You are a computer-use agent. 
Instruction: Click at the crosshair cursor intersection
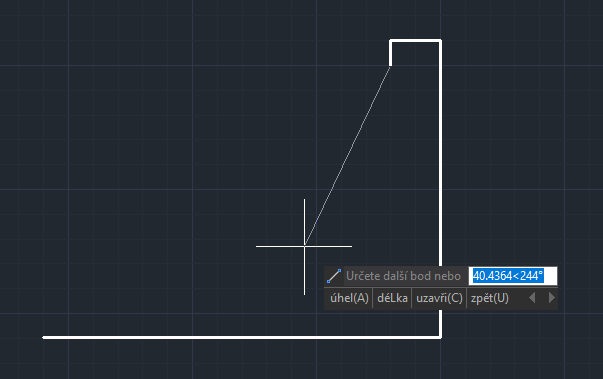click(305, 246)
